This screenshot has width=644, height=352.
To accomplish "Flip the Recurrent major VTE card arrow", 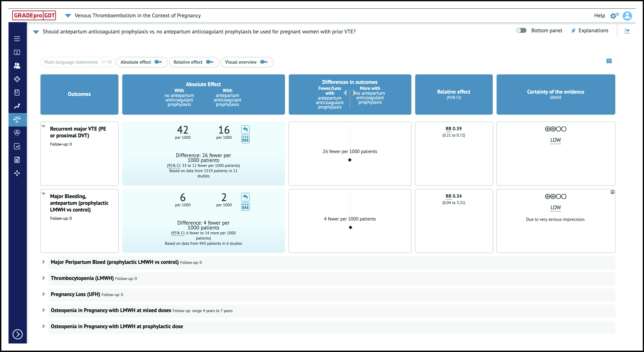I will click(x=245, y=129).
